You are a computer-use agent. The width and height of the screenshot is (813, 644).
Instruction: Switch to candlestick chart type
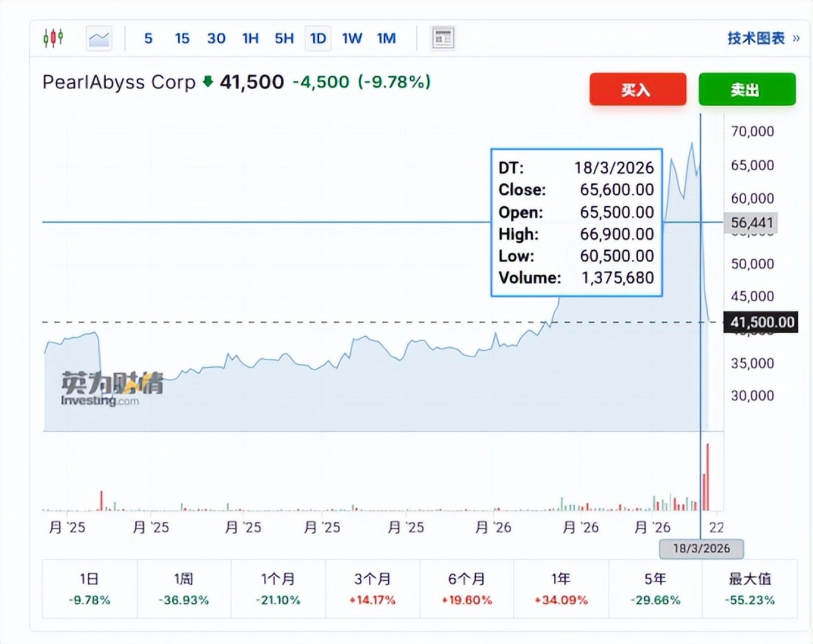point(53,38)
